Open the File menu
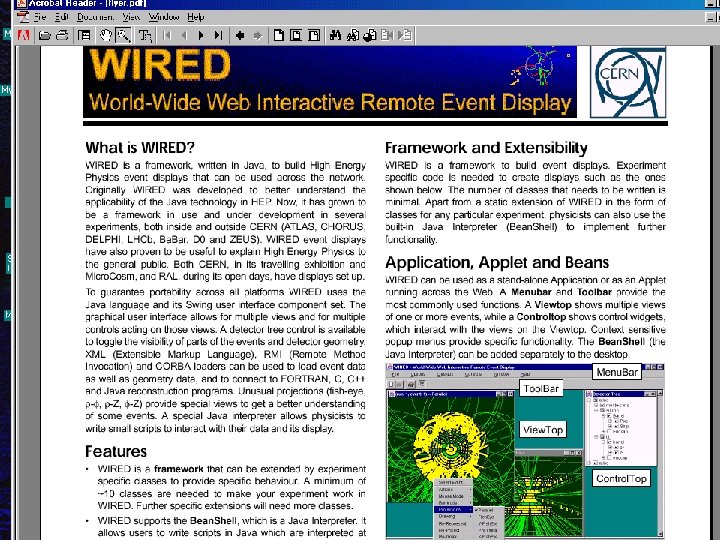Screen dimensions: 720x540 pos(40,17)
